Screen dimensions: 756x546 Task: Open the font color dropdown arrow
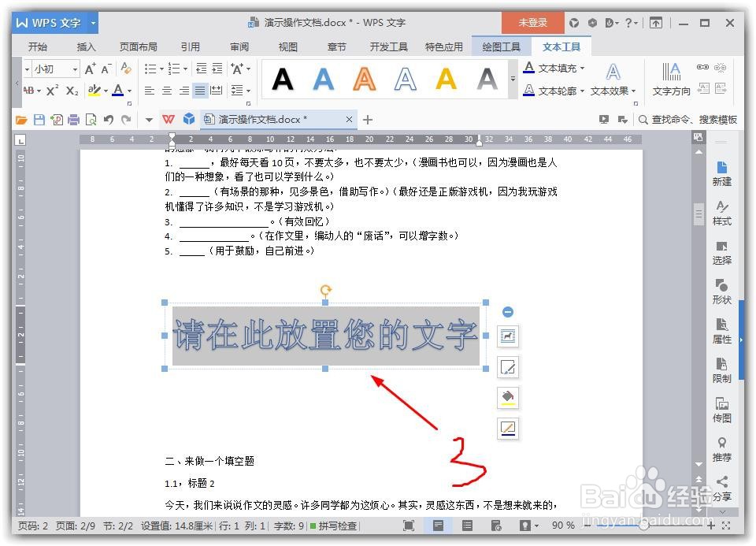[128, 91]
